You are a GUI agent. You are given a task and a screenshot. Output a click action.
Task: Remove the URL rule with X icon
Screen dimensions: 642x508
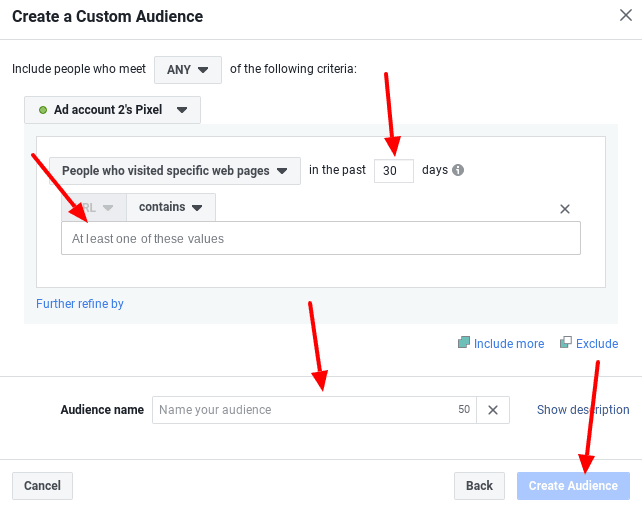565,209
